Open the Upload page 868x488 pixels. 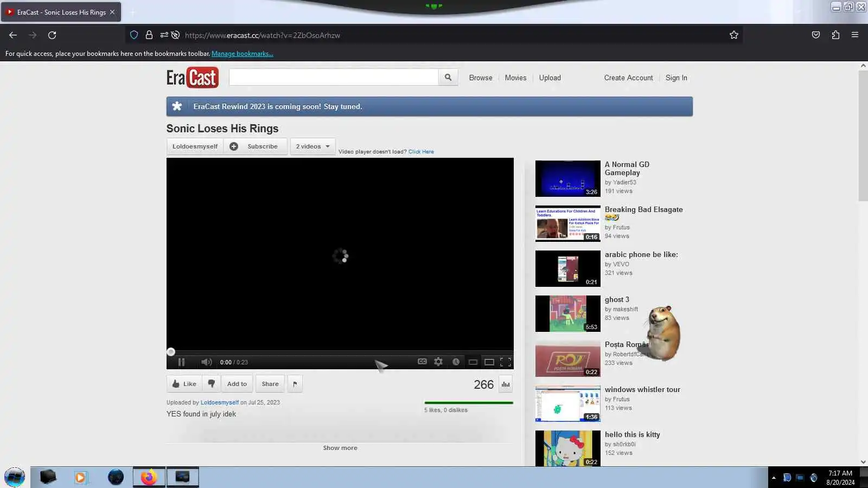click(550, 78)
